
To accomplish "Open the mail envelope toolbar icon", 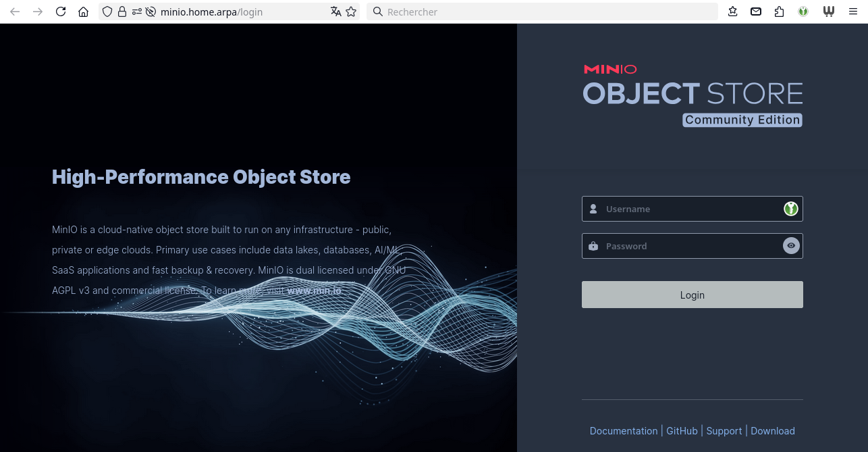I will click(756, 11).
